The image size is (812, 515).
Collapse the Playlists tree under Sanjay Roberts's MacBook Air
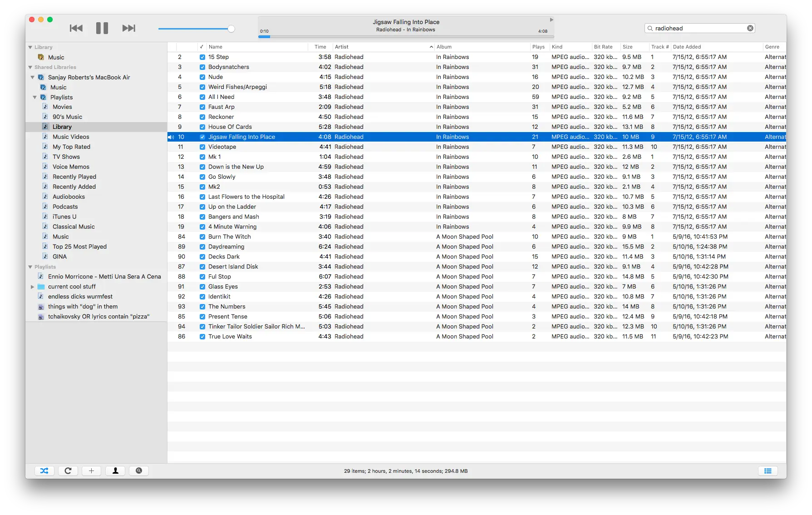[34, 97]
